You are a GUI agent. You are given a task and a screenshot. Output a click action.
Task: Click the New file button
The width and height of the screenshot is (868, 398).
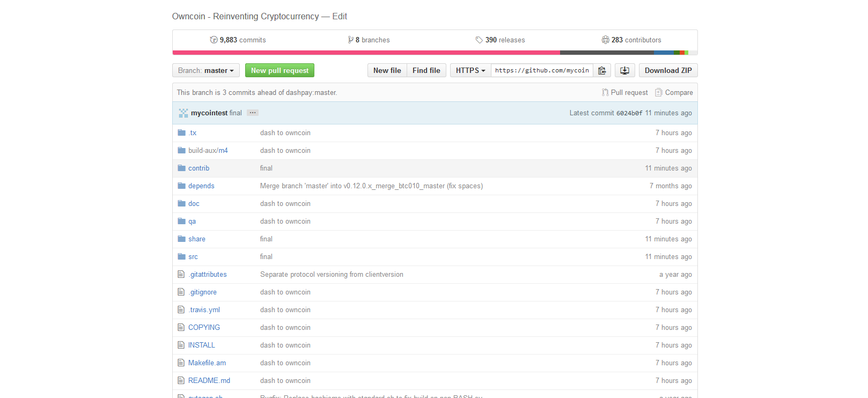(387, 70)
